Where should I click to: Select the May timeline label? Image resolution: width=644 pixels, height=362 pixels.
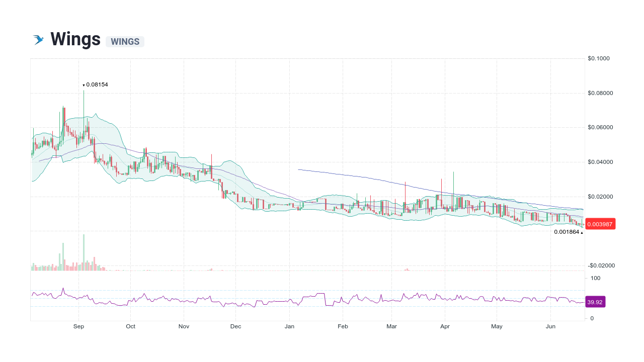point(497,326)
